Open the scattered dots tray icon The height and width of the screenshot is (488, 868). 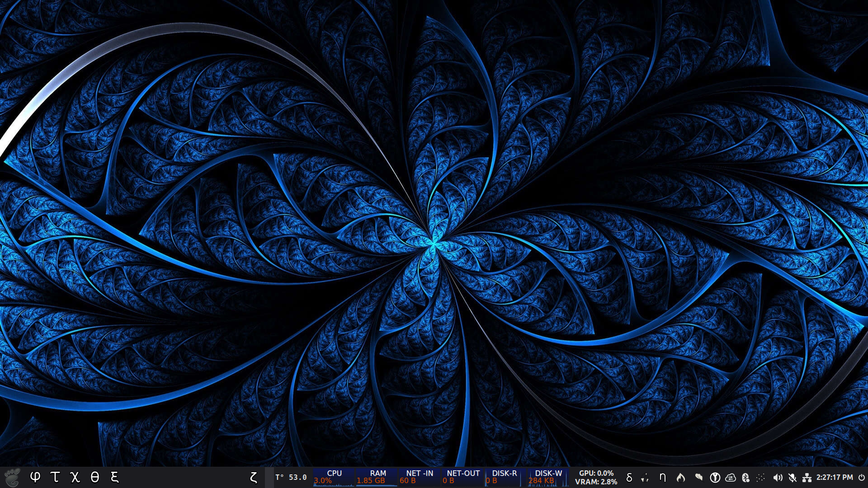click(761, 478)
